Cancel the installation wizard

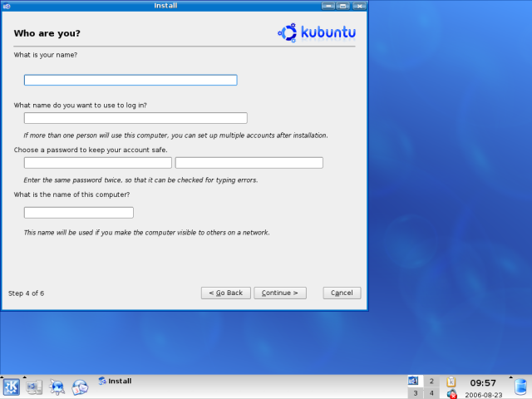[x=342, y=293]
